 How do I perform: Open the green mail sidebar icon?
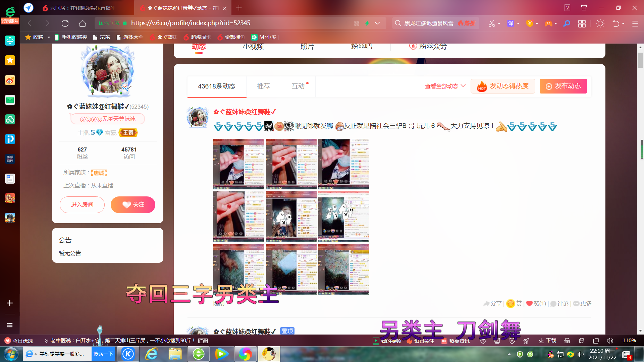(10, 100)
